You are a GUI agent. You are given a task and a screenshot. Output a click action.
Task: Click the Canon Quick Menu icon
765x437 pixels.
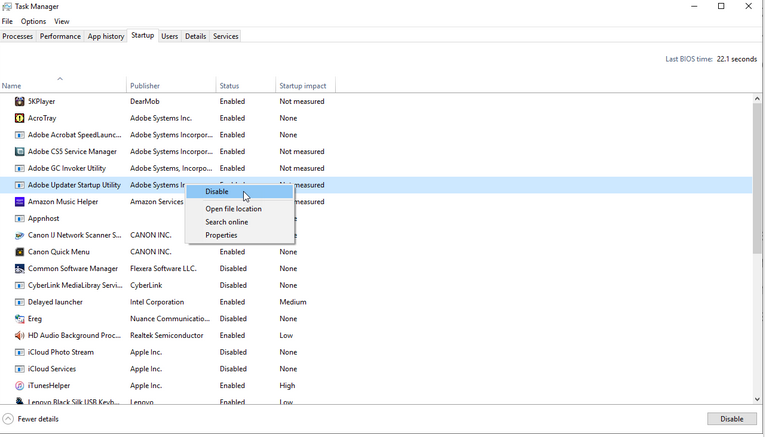click(20, 252)
